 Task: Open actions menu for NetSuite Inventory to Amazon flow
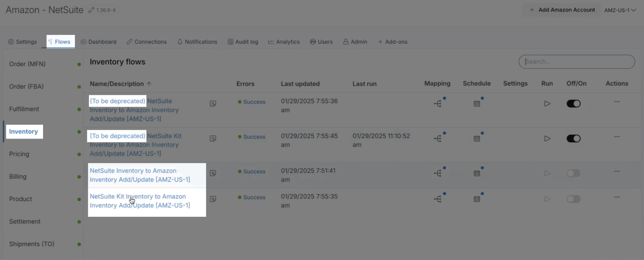pyautogui.click(x=617, y=171)
